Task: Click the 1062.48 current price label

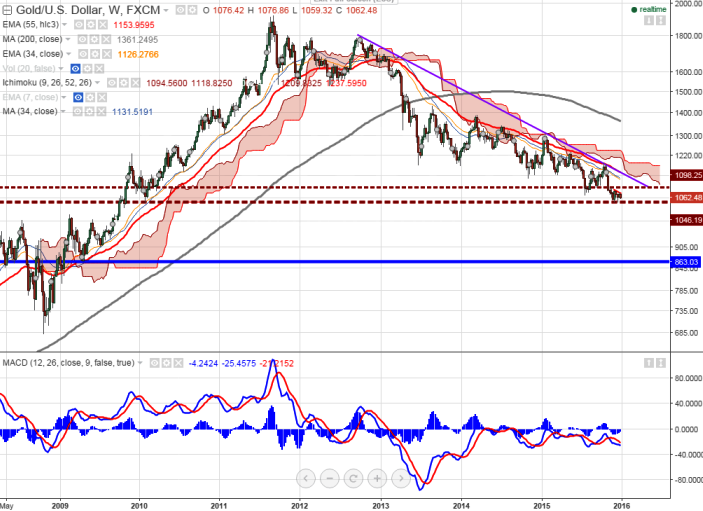Action: point(686,197)
